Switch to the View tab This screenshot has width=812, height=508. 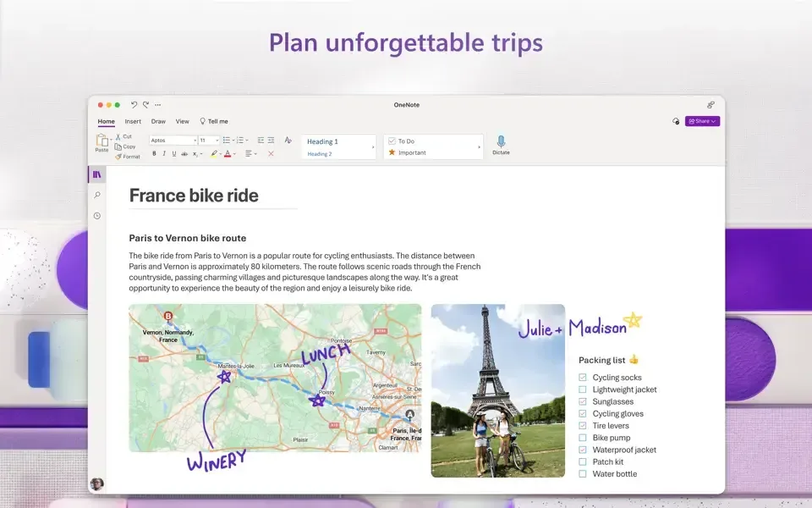(183, 121)
